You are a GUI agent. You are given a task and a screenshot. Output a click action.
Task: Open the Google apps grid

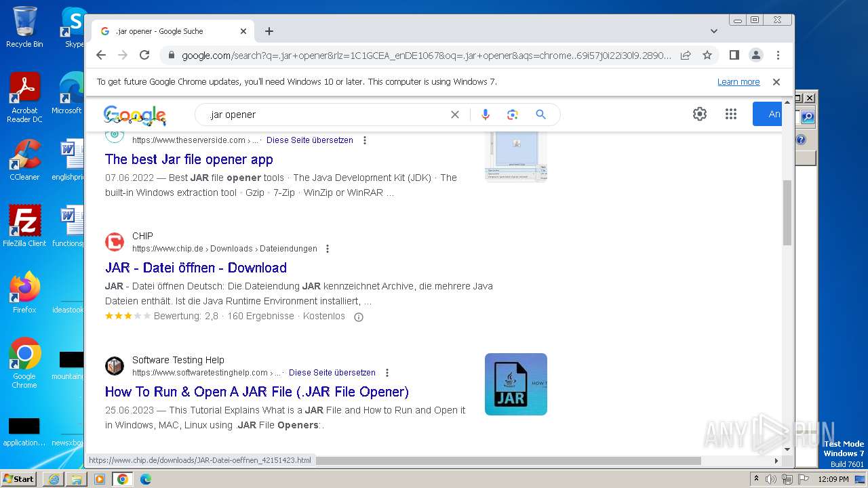pos(730,114)
